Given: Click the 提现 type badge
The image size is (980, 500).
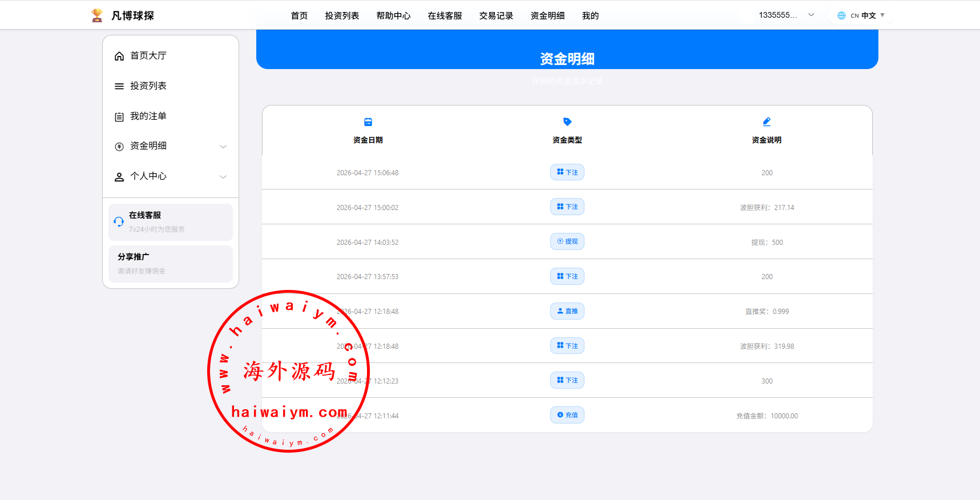Looking at the screenshot, I should click(x=567, y=241).
